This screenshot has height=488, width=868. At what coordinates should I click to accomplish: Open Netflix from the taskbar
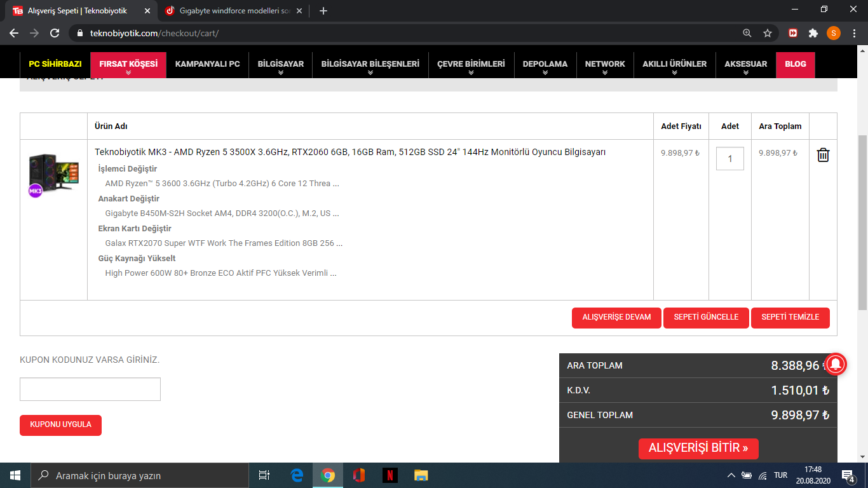click(390, 475)
